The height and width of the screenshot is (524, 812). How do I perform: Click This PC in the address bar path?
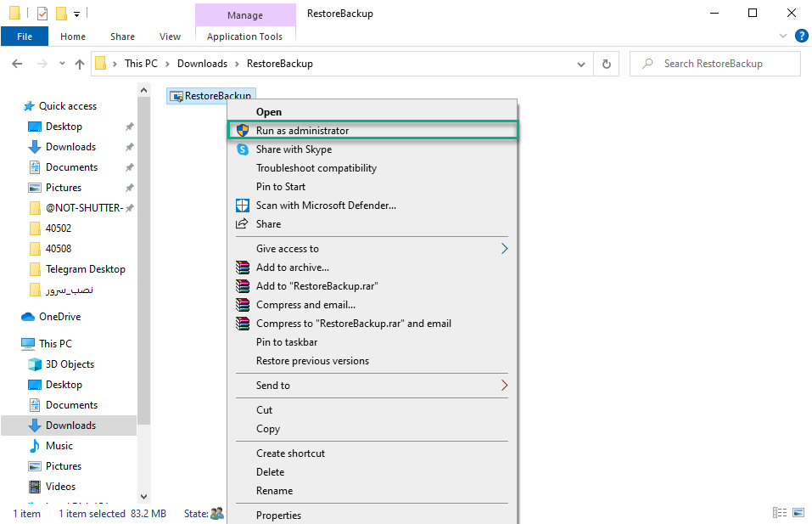point(141,64)
